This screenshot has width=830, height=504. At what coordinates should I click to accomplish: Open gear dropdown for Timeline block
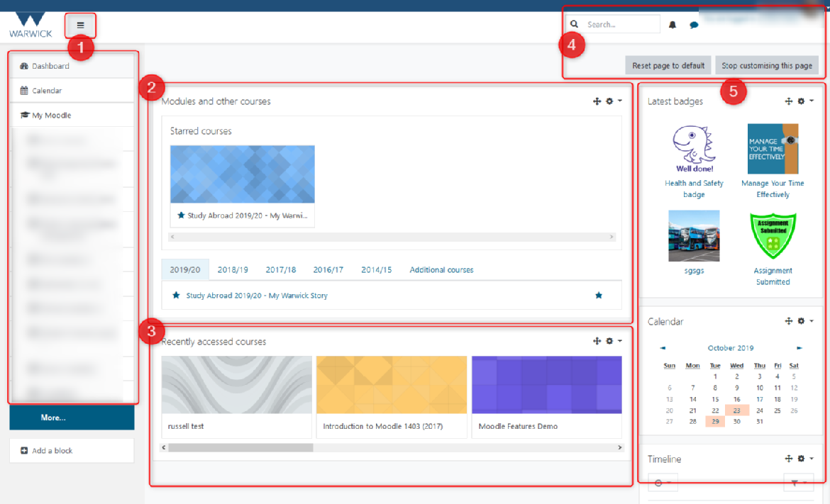(804, 459)
